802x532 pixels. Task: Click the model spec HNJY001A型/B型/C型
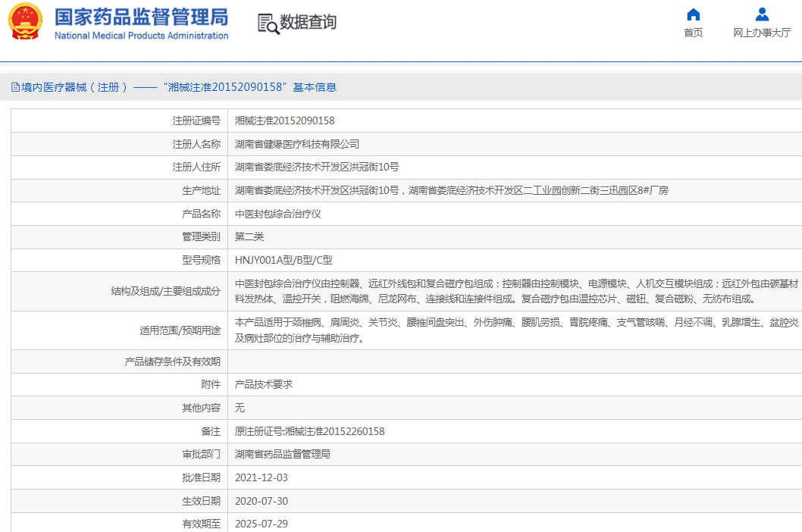coord(283,260)
